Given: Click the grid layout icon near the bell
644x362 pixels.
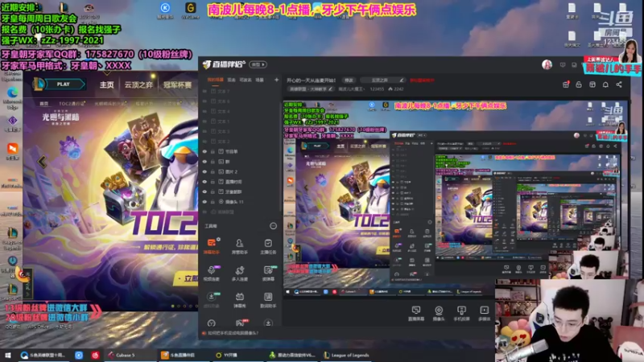Looking at the screenshot, I should click(x=592, y=84).
